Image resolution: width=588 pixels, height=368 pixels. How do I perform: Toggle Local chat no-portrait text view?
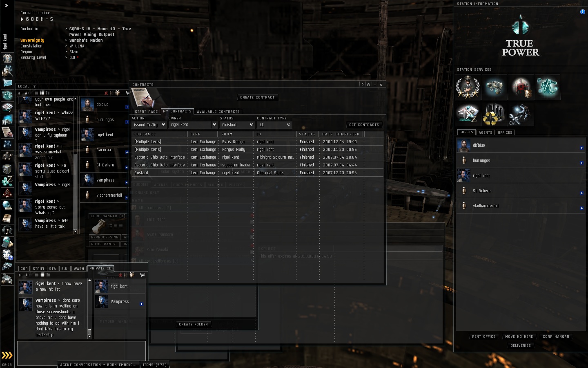point(36,93)
